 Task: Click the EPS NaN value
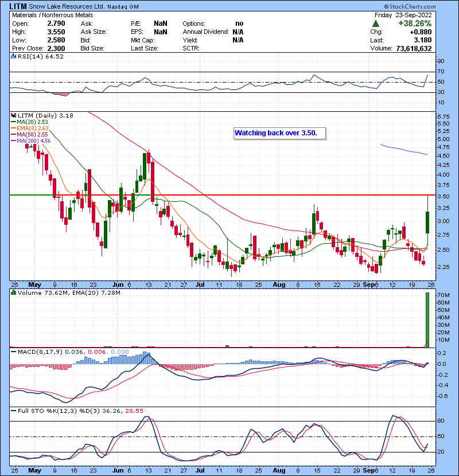161,32
